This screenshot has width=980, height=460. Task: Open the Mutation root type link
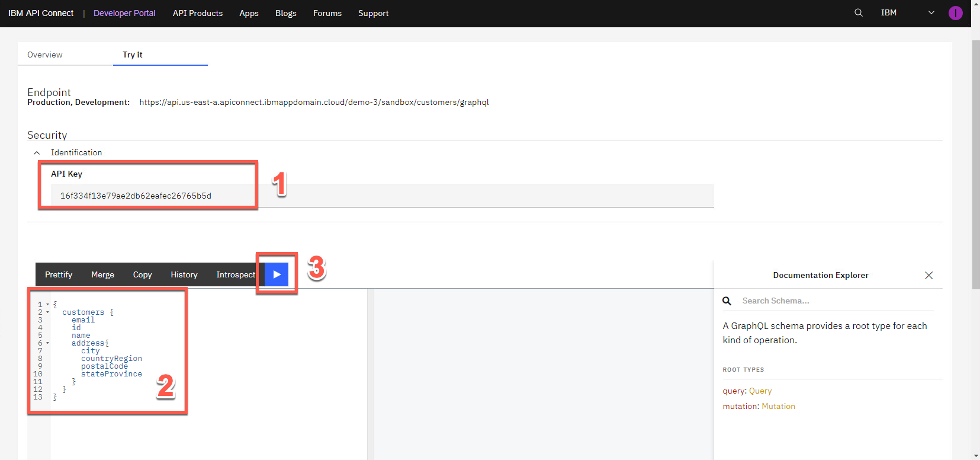pyautogui.click(x=778, y=407)
